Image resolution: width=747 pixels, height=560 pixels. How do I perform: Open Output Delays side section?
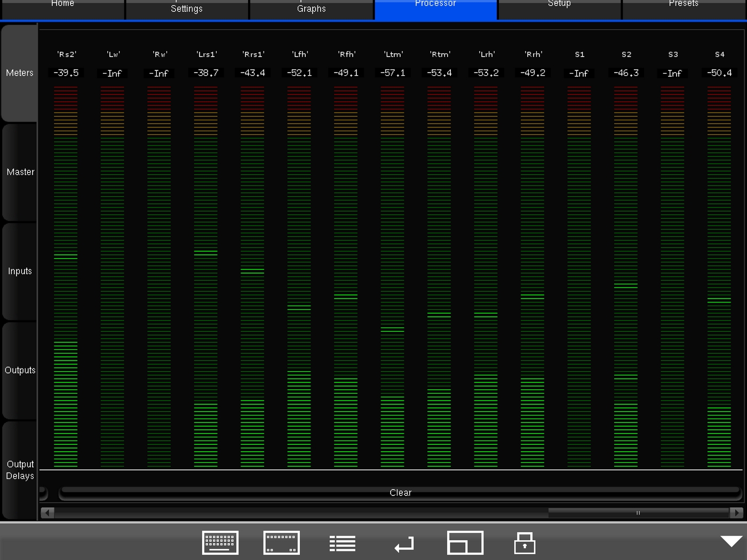(x=20, y=470)
